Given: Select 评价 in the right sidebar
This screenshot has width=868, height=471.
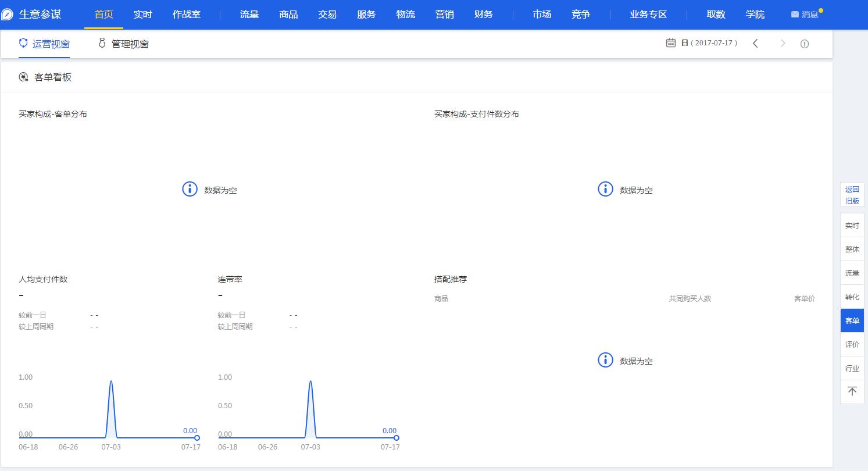Looking at the screenshot, I should pos(851,344).
